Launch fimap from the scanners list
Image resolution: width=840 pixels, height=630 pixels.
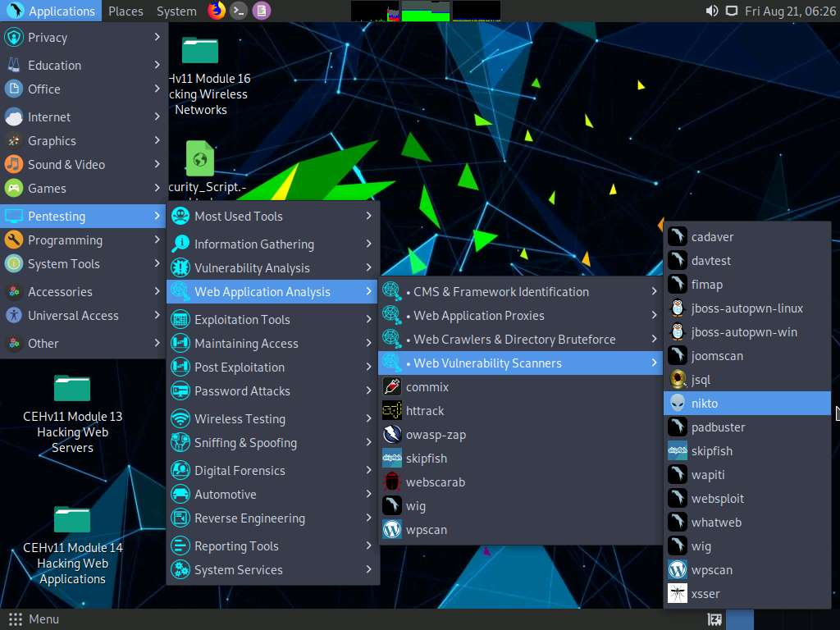coord(747,285)
